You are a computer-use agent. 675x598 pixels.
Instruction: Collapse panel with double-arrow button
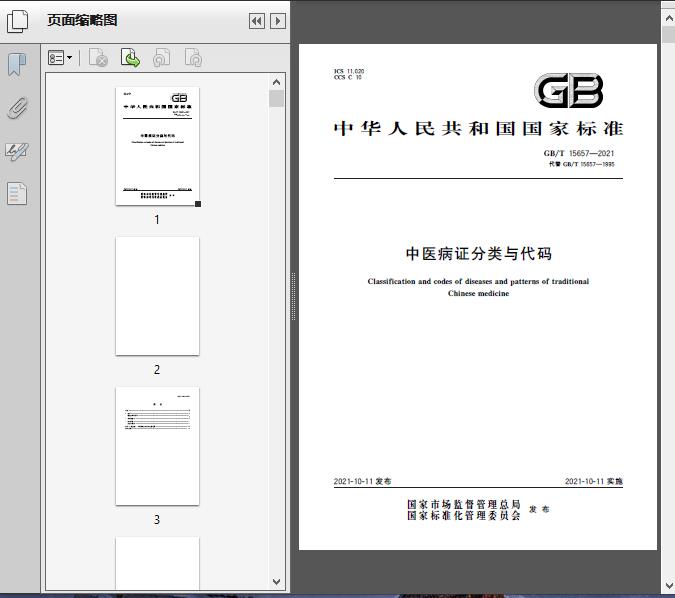[x=257, y=21]
